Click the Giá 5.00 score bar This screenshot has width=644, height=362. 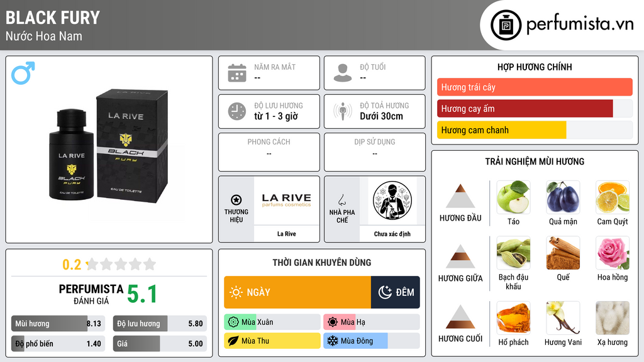pyautogui.click(x=160, y=344)
